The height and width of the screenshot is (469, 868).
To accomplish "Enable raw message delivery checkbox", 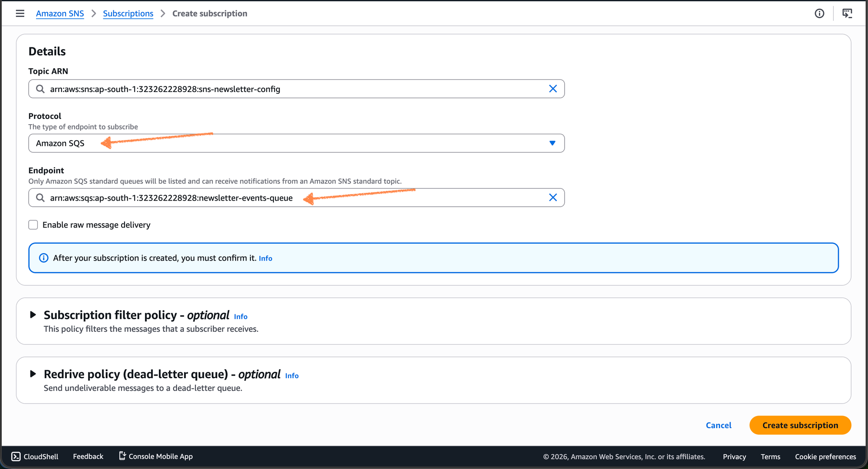I will [33, 225].
